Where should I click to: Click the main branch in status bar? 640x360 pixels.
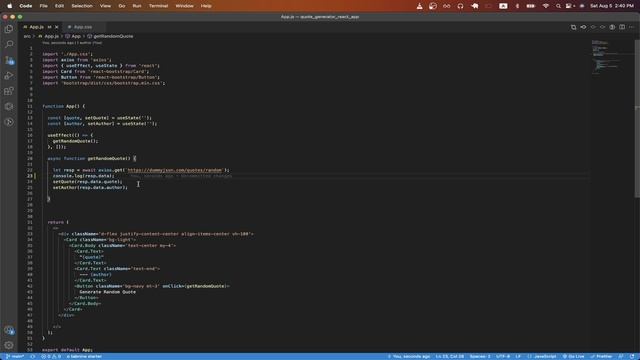click(15, 356)
